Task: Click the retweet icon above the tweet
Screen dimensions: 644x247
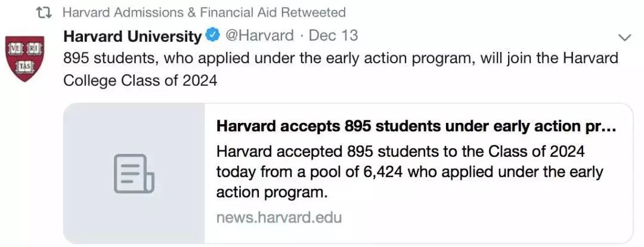Action: (44, 13)
